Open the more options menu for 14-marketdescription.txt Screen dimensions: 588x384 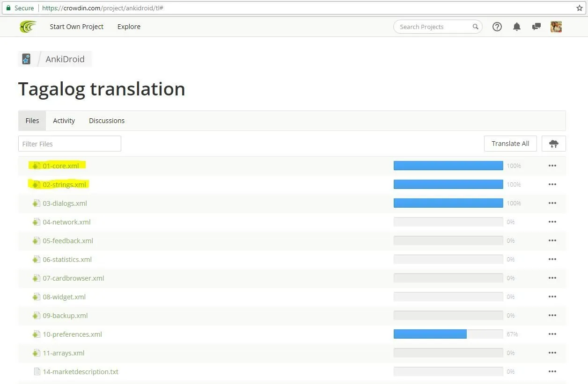pos(552,371)
